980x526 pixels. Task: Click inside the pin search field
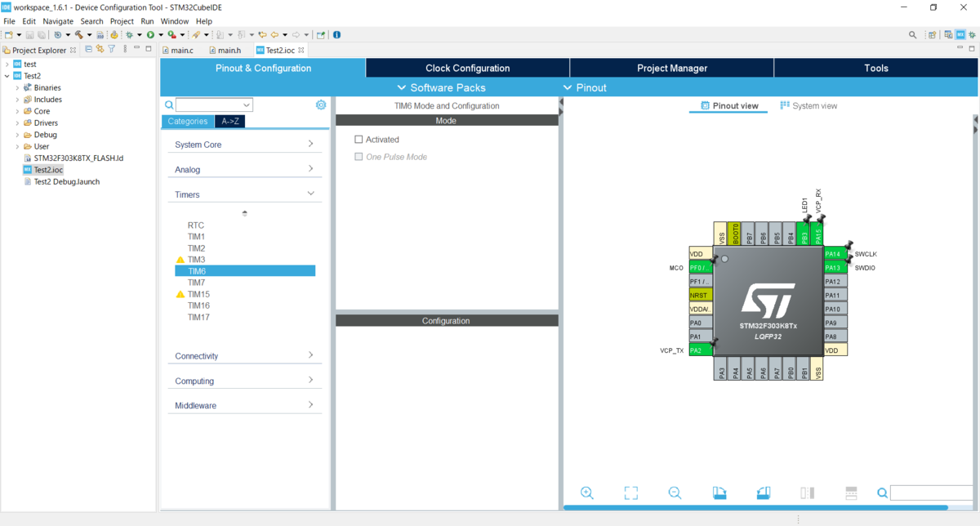pos(931,493)
